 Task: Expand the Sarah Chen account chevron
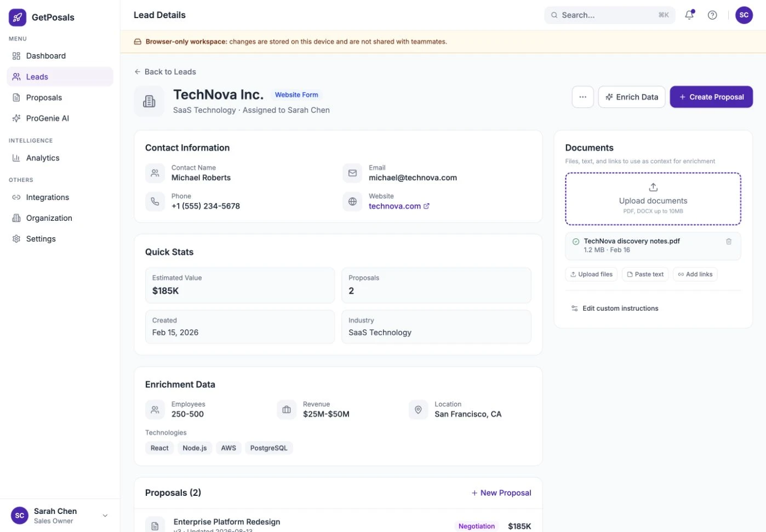[x=105, y=516]
